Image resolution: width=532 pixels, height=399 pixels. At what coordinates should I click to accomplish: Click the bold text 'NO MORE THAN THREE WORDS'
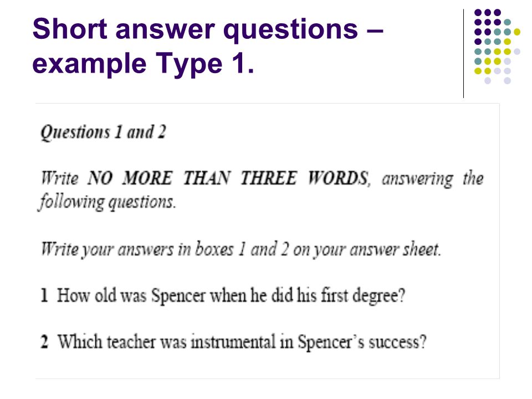point(228,178)
